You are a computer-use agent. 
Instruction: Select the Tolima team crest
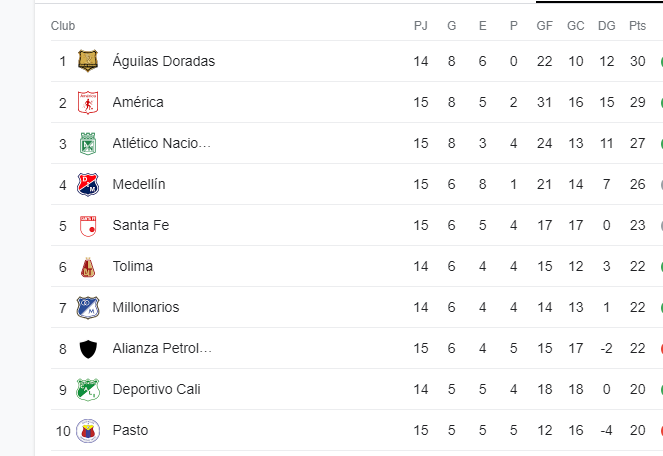(88, 267)
